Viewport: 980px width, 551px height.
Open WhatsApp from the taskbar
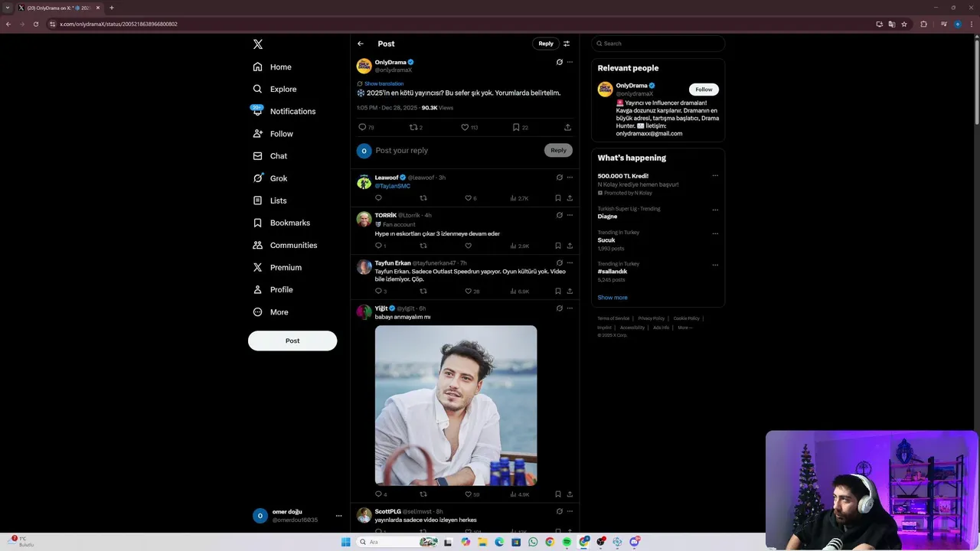(533, 542)
